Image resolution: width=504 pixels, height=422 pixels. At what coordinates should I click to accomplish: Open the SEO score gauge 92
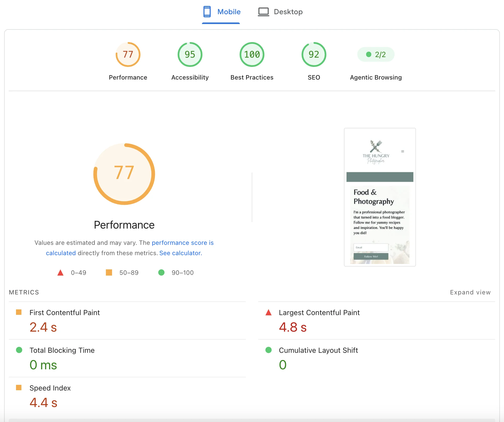(314, 54)
